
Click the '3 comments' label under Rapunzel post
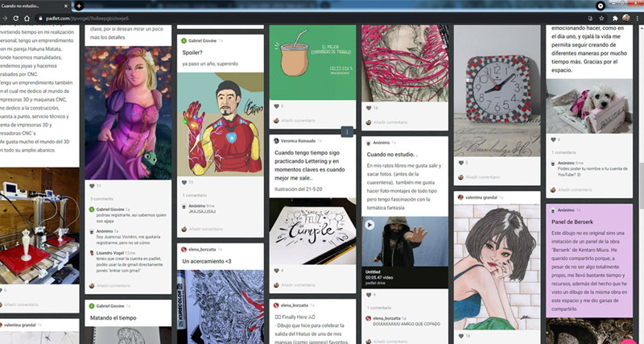101,199
